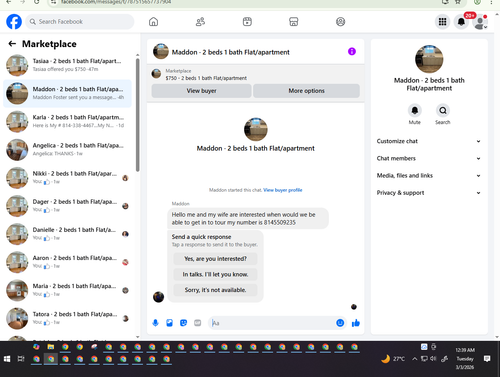The image size is (500, 377).
Task: Send a thumbs-up like in chat
Action: tap(356, 323)
